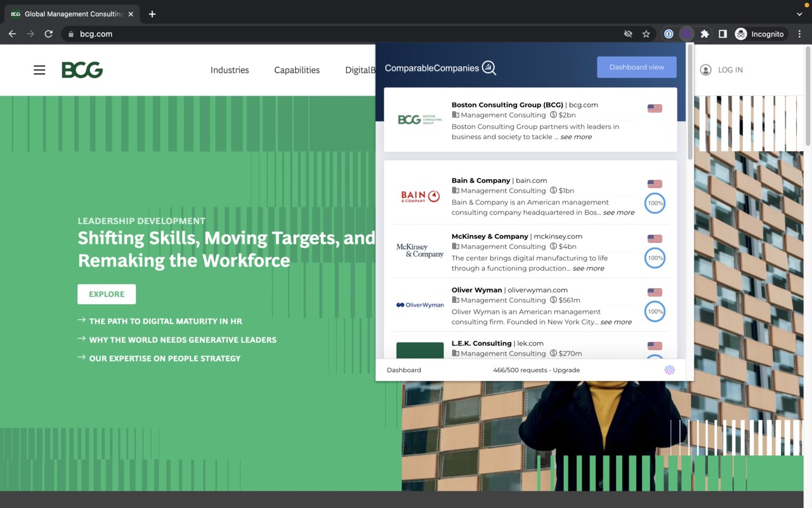
Task: Click the 1Password extension icon
Action: point(669,34)
